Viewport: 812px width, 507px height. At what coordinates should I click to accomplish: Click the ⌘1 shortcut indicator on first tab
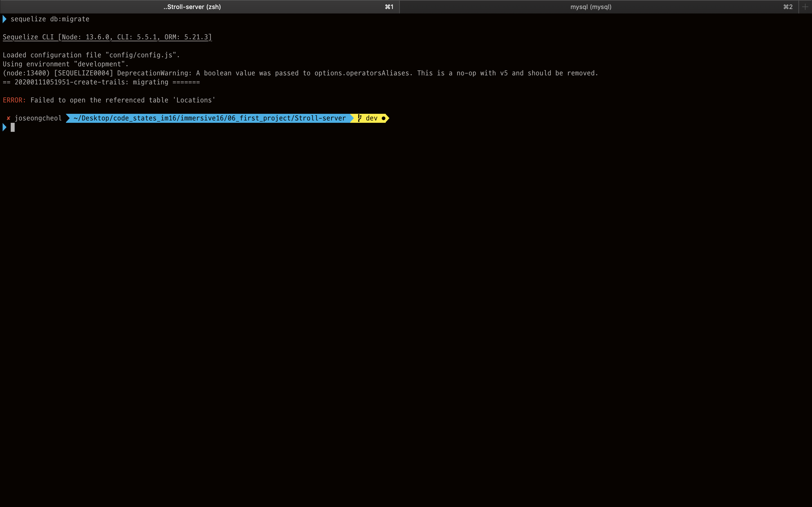click(x=389, y=7)
